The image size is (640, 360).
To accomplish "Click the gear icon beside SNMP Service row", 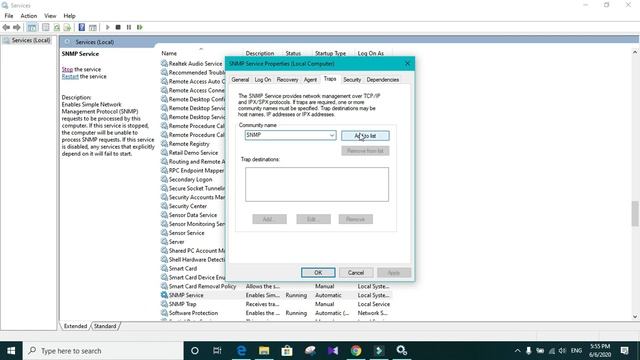I will coord(164,295).
